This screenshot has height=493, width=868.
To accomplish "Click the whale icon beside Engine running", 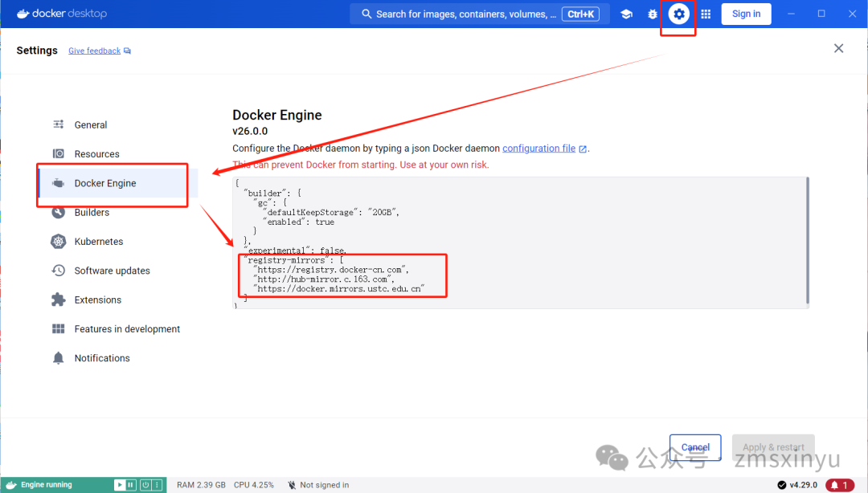I will (x=11, y=485).
